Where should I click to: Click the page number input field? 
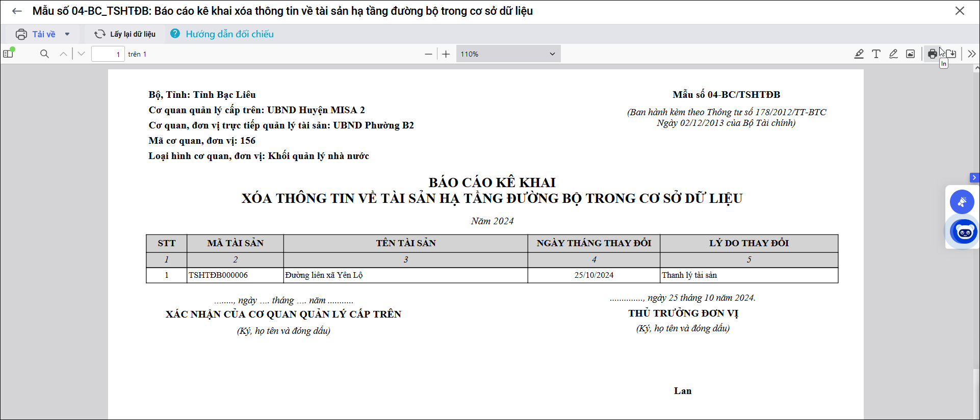click(x=108, y=54)
